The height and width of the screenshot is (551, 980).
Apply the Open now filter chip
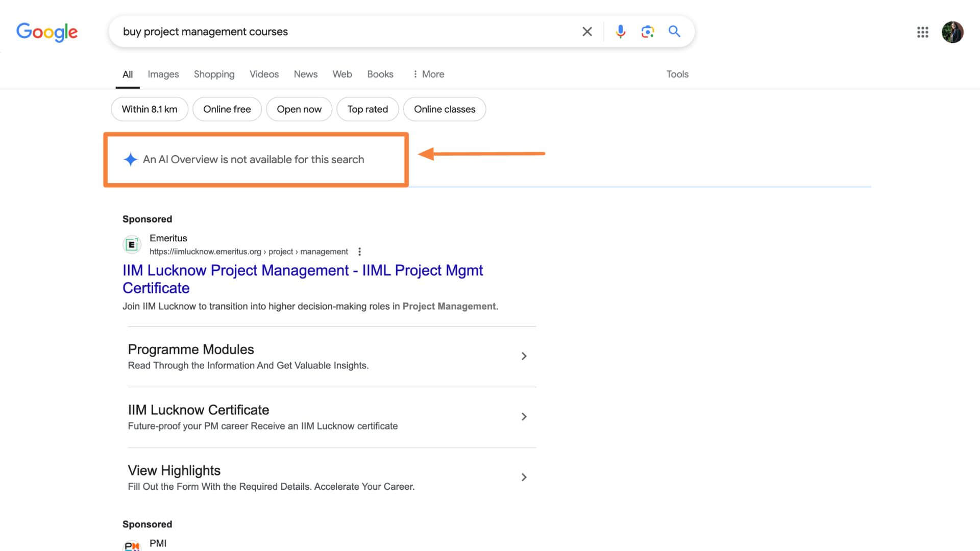pos(299,109)
